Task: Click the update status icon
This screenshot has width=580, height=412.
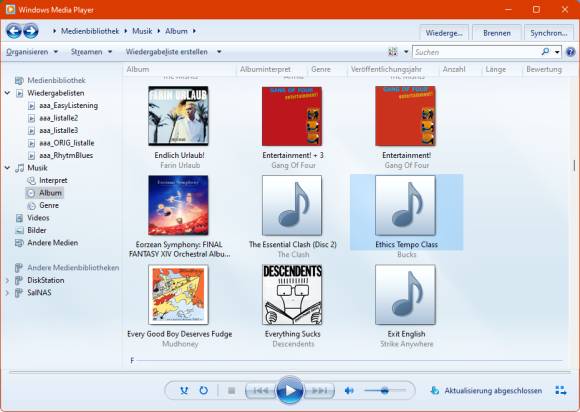Action: tap(435, 390)
